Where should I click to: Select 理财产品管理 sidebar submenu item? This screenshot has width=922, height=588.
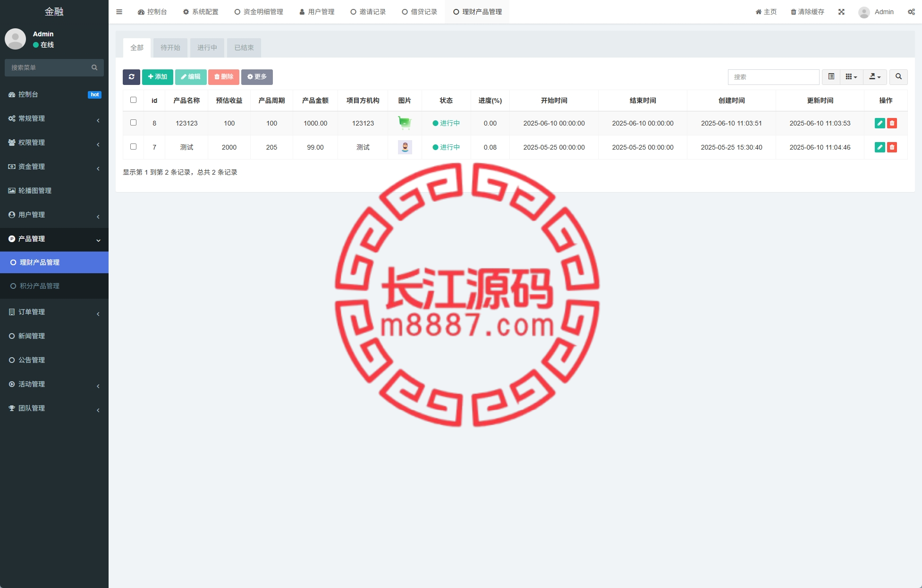54,262
